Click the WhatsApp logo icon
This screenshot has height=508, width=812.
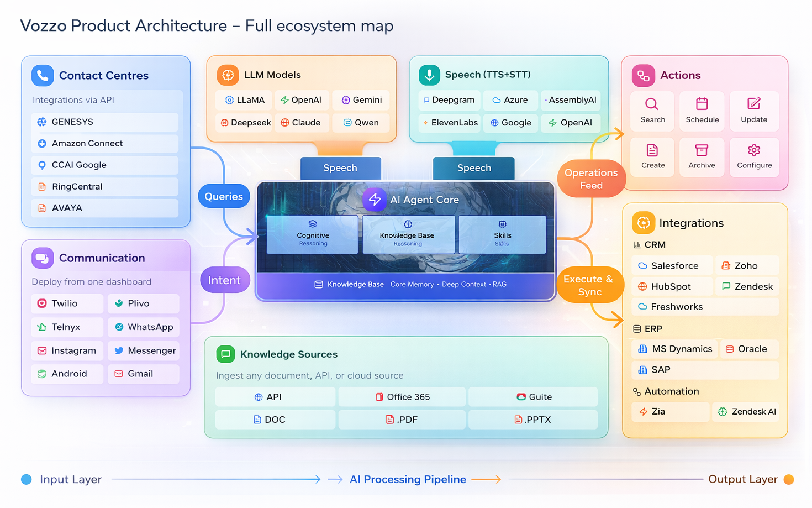coord(119,327)
